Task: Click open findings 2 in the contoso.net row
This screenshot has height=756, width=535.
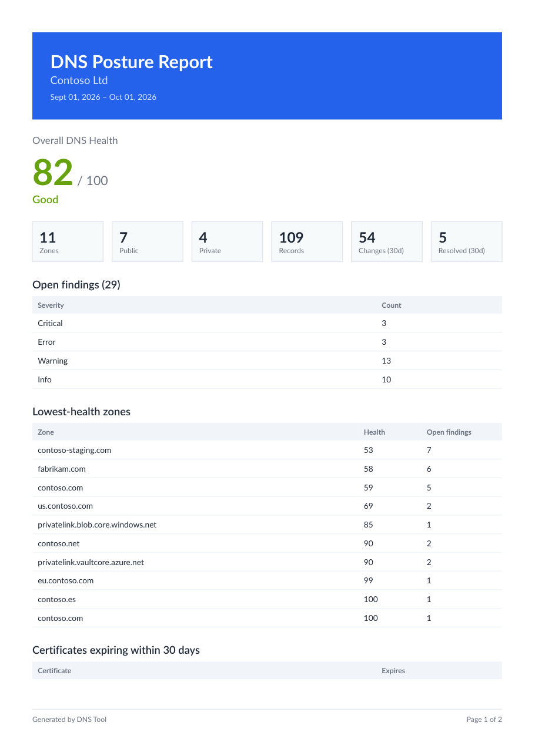Action: 429,543
